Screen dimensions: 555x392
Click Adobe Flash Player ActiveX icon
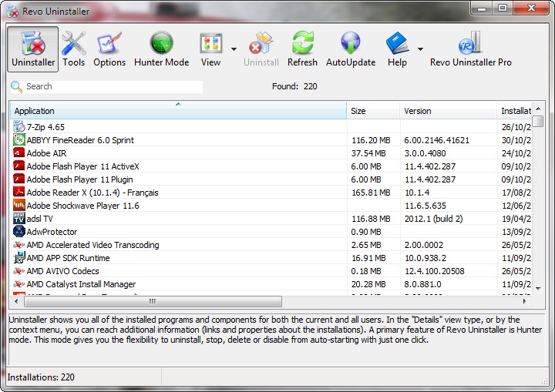tap(18, 166)
